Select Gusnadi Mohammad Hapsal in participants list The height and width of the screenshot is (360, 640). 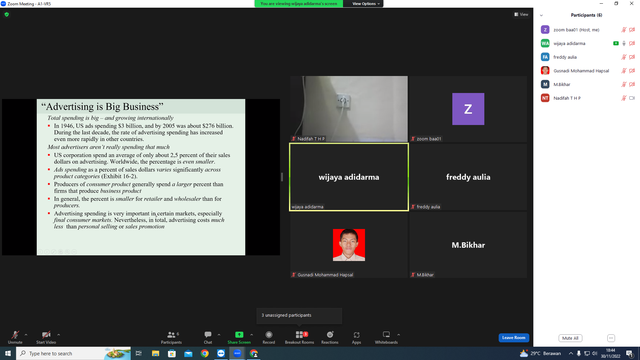tap(587, 71)
